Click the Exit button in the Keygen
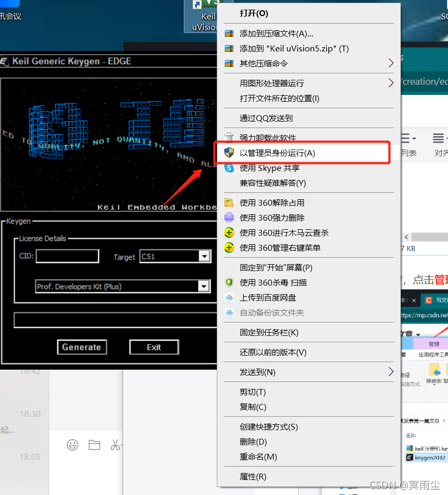Screen dimensions: 448x495 pyautogui.click(x=154, y=347)
